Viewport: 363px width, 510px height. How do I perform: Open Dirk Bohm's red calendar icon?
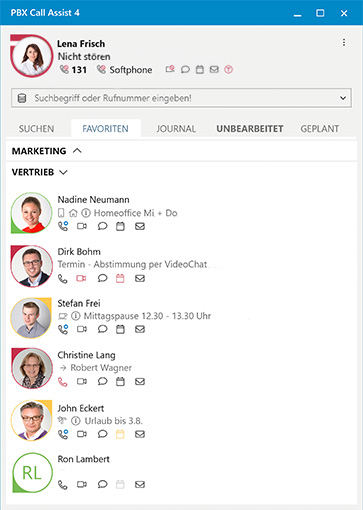tap(120, 278)
